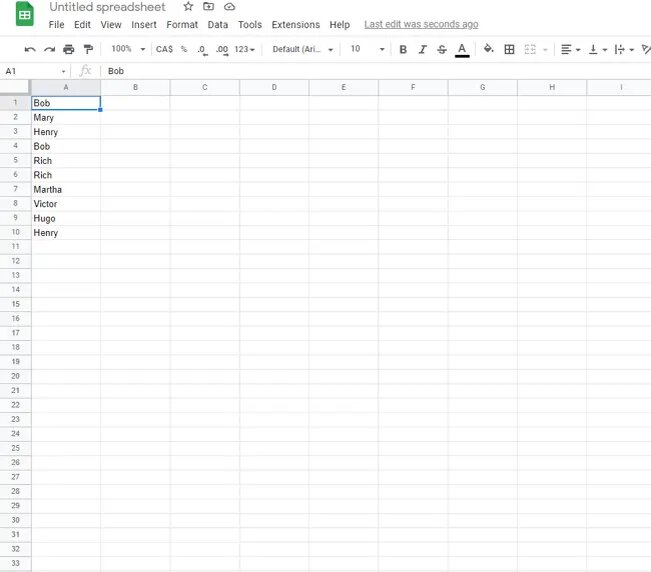Rename the Untitled spreadsheet title

107,7
